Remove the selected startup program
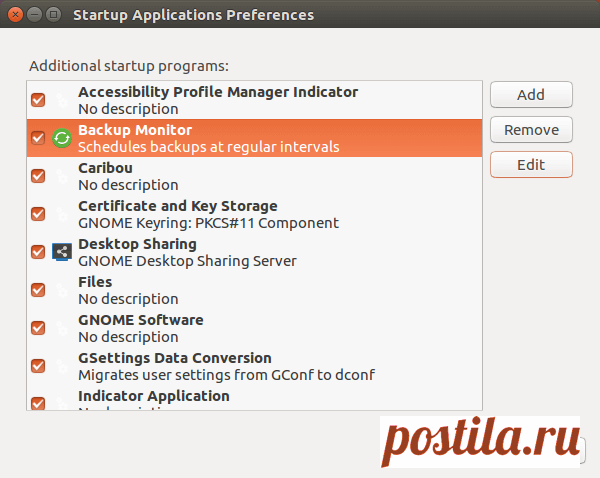600x478 pixels. point(531,130)
